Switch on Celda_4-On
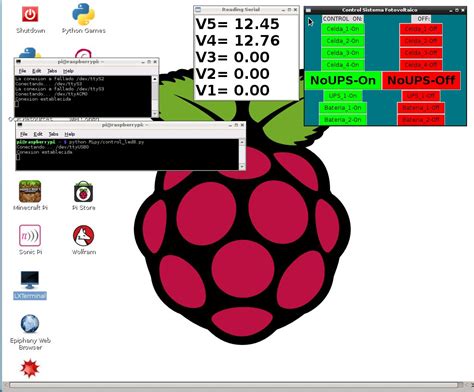 coord(343,65)
